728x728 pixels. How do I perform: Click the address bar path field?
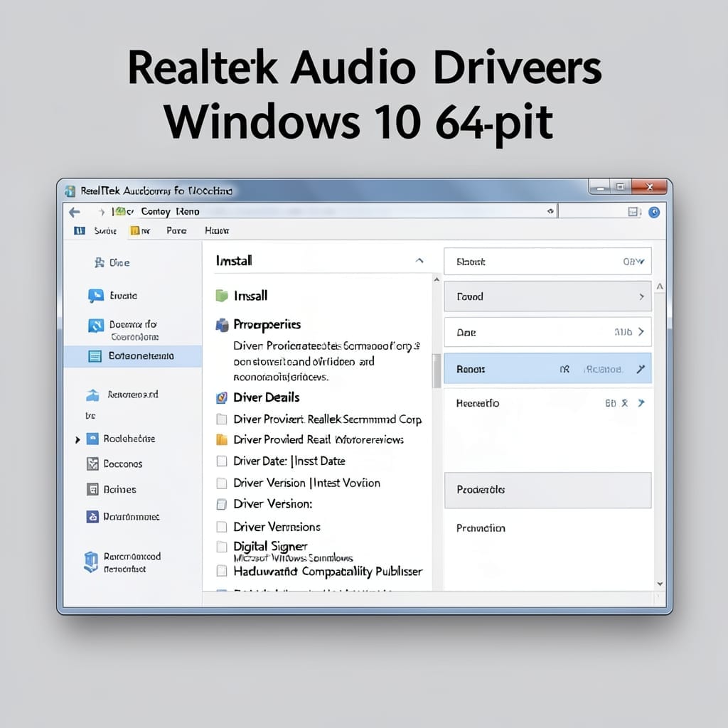click(x=333, y=212)
